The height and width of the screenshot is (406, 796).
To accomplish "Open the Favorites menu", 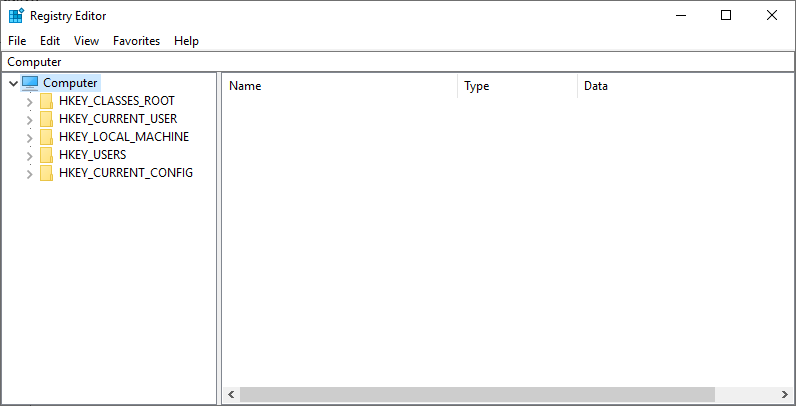I will (136, 41).
